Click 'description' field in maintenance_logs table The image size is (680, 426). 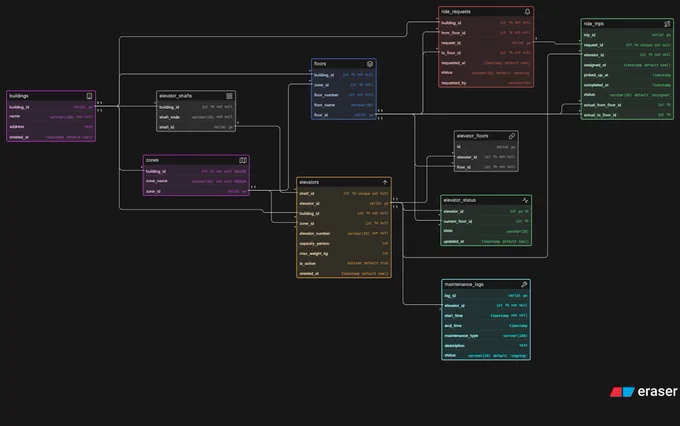486,345
